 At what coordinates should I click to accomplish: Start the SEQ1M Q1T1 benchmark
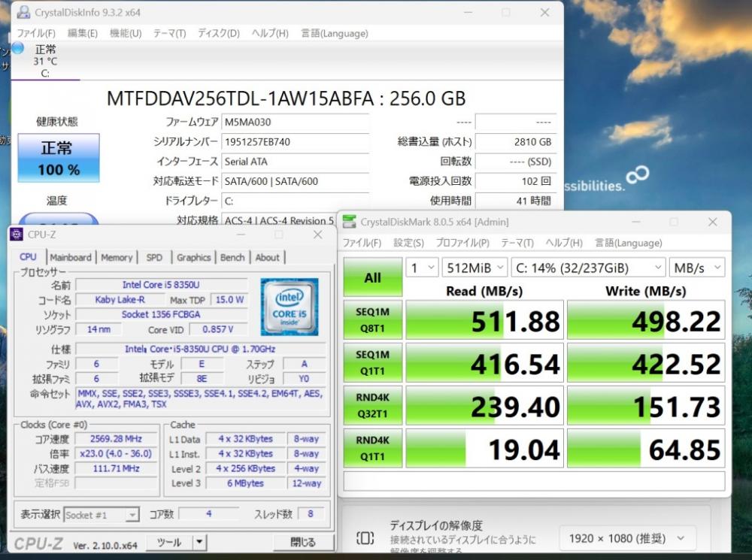click(x=373, y=362)
